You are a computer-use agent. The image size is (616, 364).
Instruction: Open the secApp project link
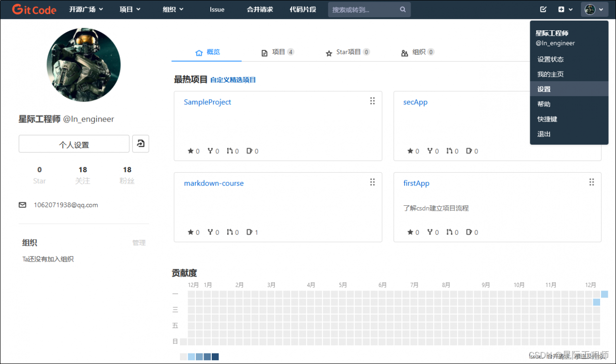[415, 102]
